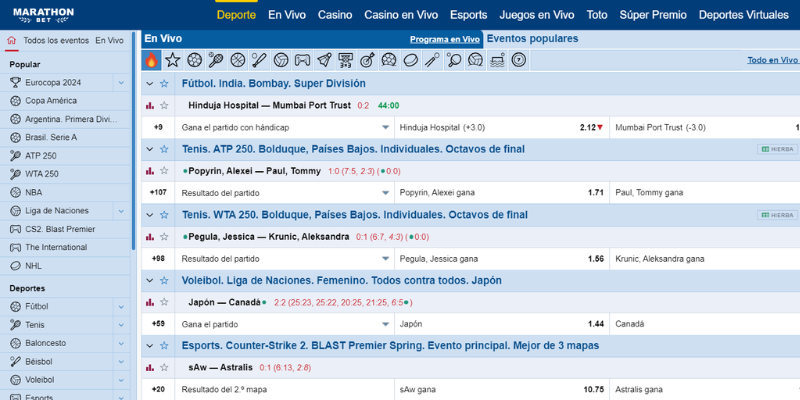Screen dimensions: 800x400
Task: Bet on Popyrin, Alexei gana at 1.71
Action: [502, 193]
